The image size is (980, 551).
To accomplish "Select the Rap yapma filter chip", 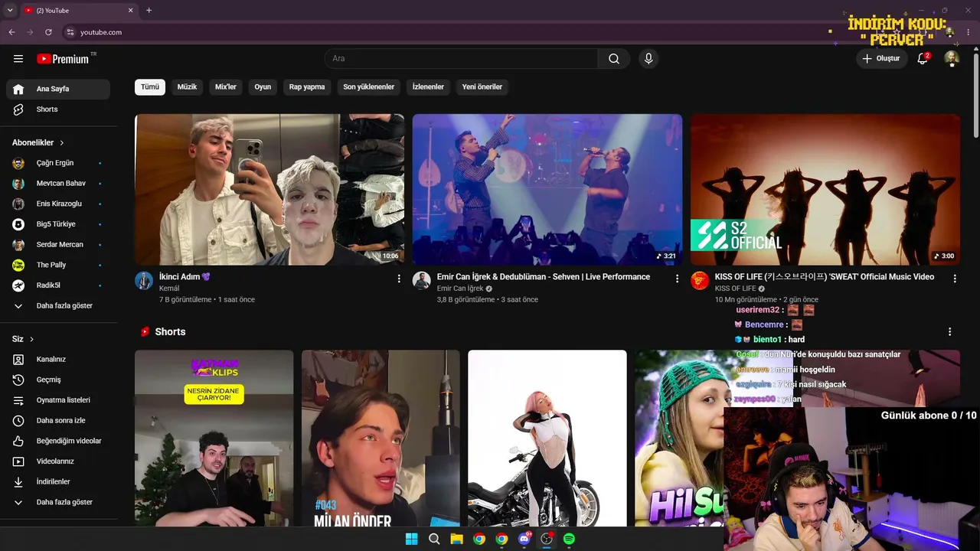I will click(x=307, y=87).
